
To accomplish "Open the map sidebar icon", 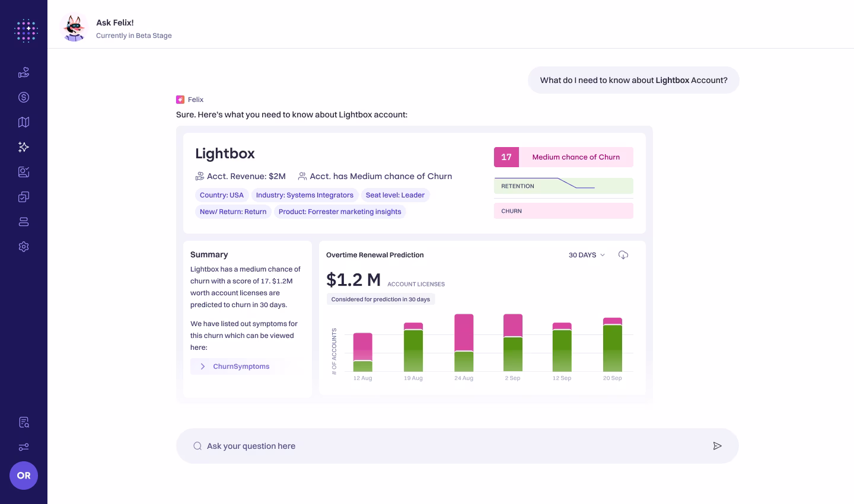I will [24, 122].
